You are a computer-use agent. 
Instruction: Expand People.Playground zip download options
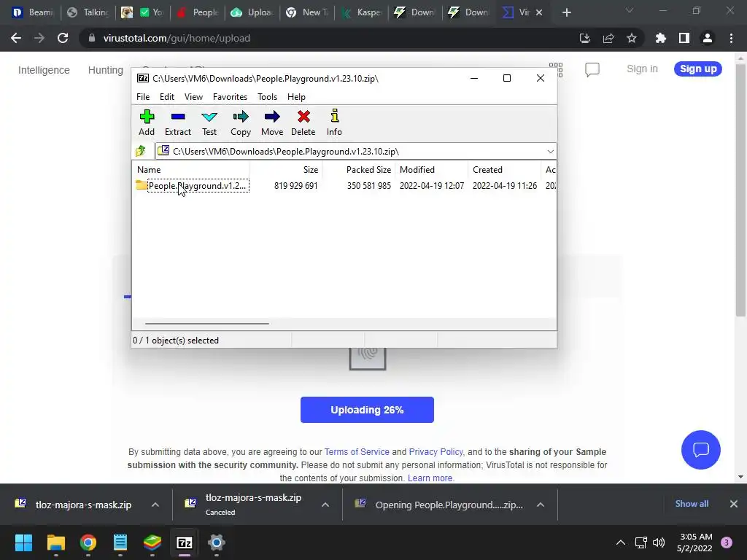[x=541, y=505]
